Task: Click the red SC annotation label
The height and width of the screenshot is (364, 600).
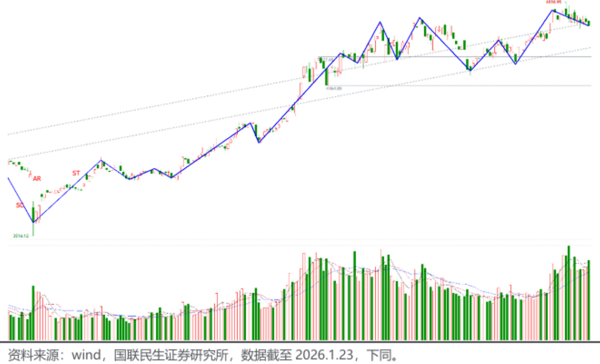Action: coord(20,205)
